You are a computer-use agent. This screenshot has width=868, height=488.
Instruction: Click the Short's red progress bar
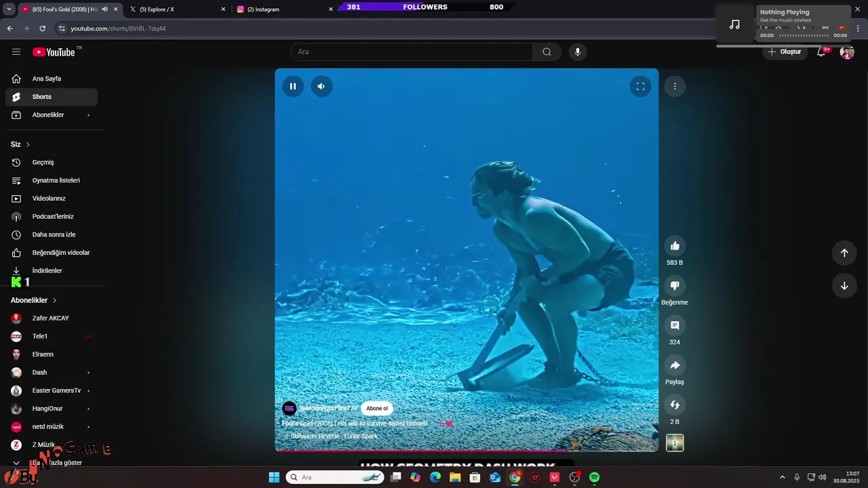[x=467, y=450]
